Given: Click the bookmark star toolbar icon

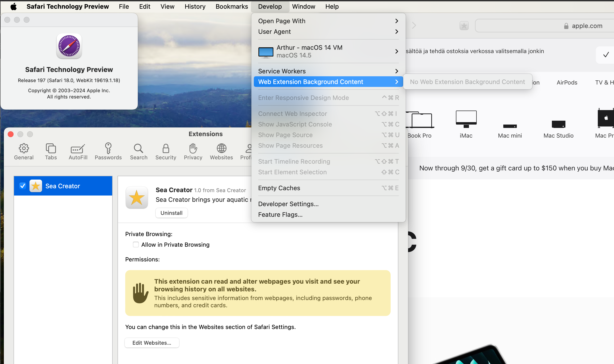Looking at the screenshot, I should (464, 26).
